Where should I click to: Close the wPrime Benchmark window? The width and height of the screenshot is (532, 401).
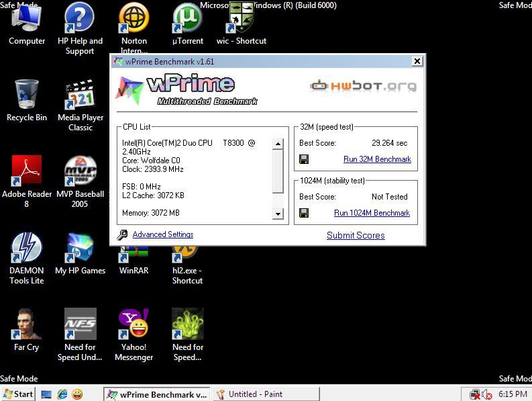[x=417, y=61]
